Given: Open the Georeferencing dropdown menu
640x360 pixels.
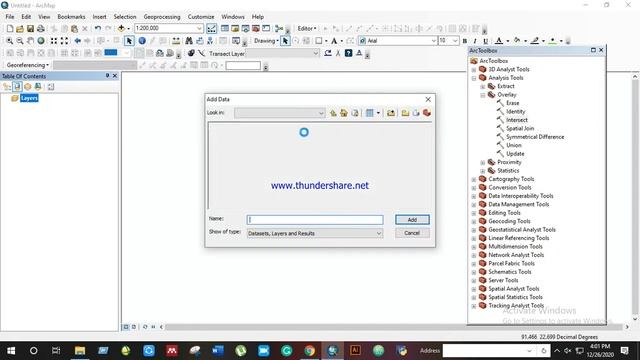Looking at the screenshot, I should point(28,65).
